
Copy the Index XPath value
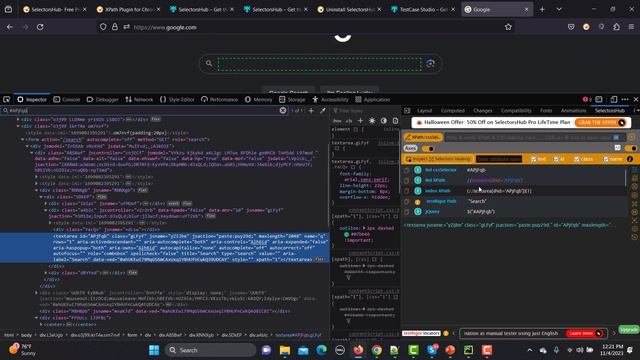tap(407, 191)
